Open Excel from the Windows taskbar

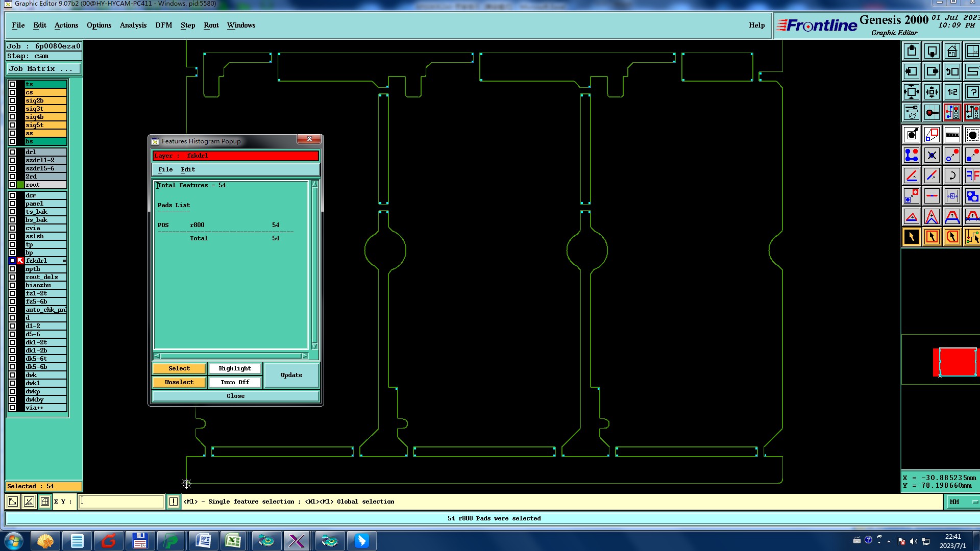coord(233,541)
